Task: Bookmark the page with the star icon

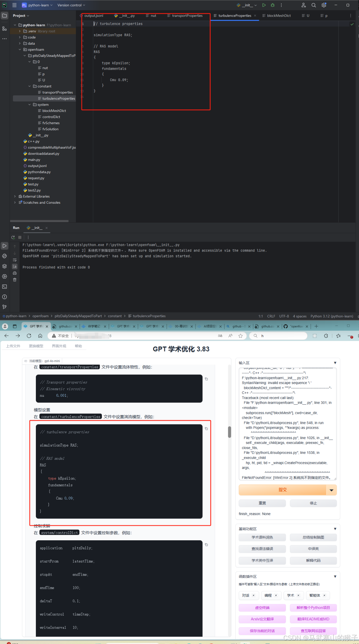Action: click(240, 336)
